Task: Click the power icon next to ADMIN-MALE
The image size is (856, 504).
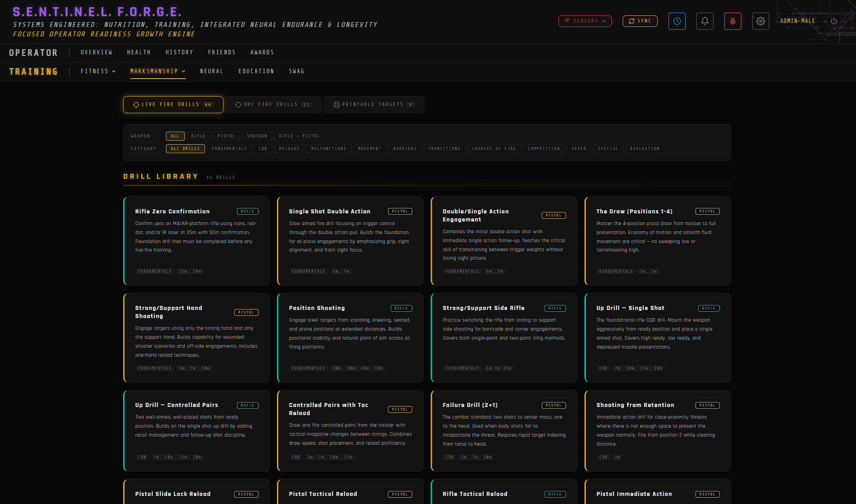Action: tap(834, 21)
